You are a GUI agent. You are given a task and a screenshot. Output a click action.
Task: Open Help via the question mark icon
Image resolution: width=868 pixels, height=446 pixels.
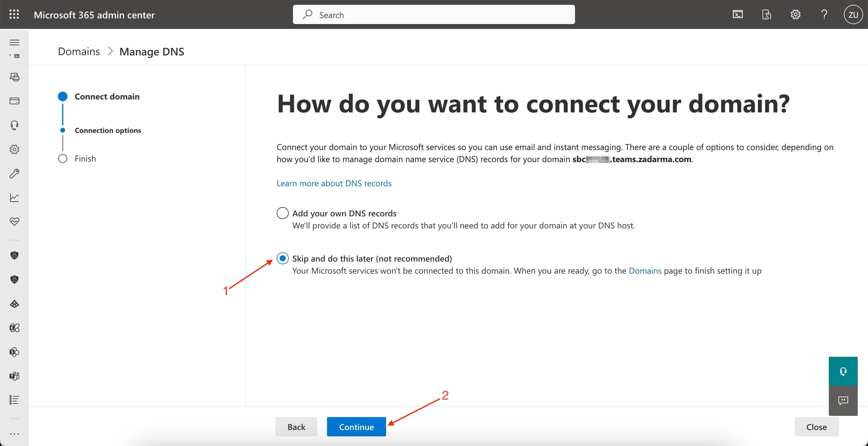click(824, 14)
